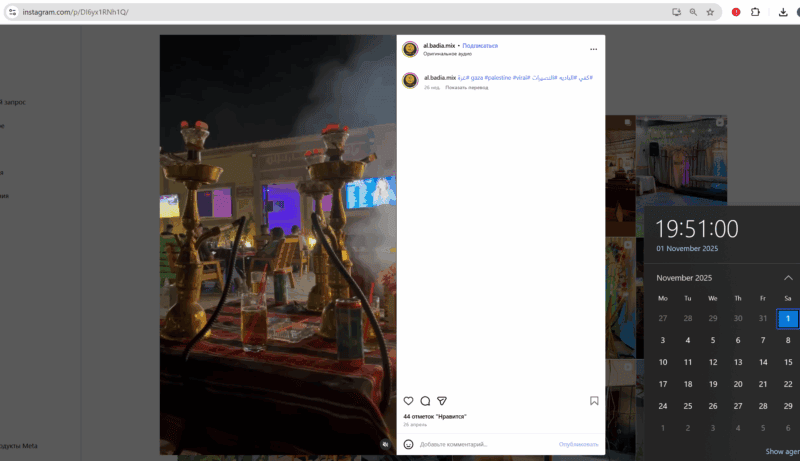Click the Добавьте комментарий input field

480,444
